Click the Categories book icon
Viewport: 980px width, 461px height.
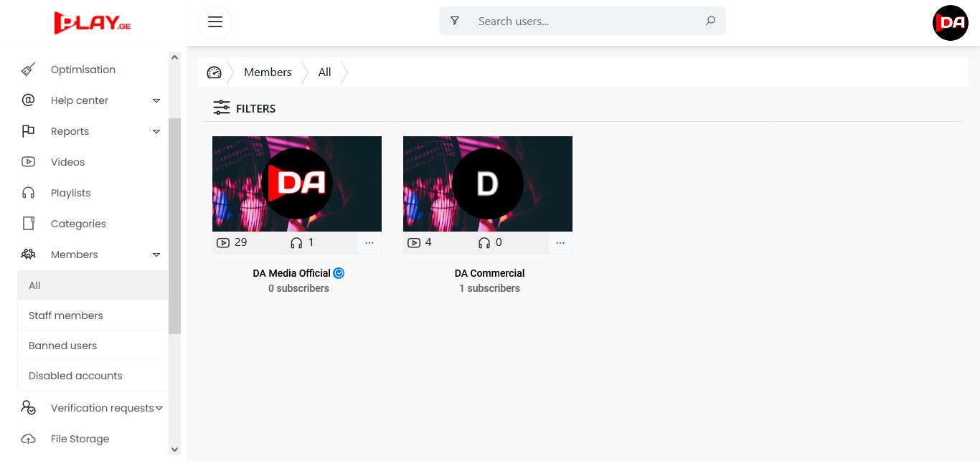[x=28, y=224]
